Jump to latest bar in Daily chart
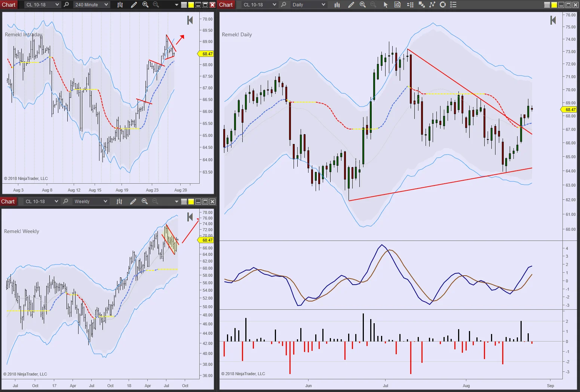The height and width of the screenshot is (392, 580). point(553,20)
